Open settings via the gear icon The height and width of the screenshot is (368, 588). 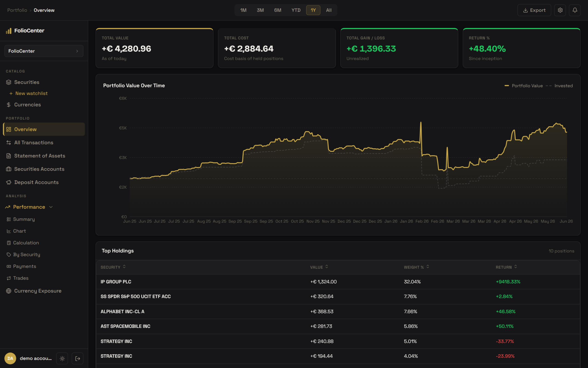point(560,10)
